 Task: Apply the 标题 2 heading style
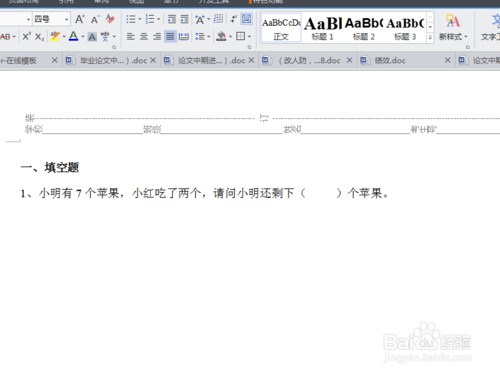point(364,28)
